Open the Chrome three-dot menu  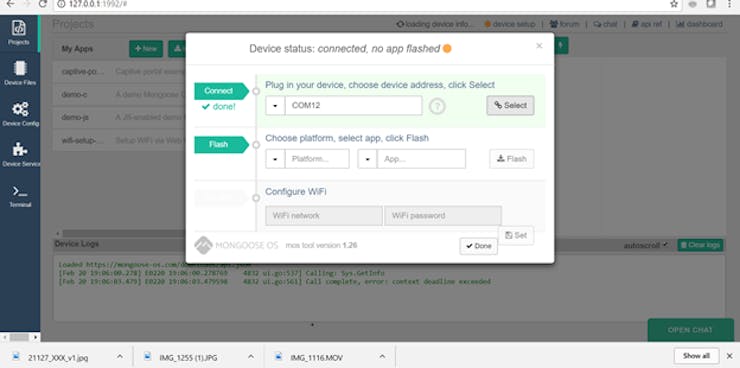click(x=730, y=4)
